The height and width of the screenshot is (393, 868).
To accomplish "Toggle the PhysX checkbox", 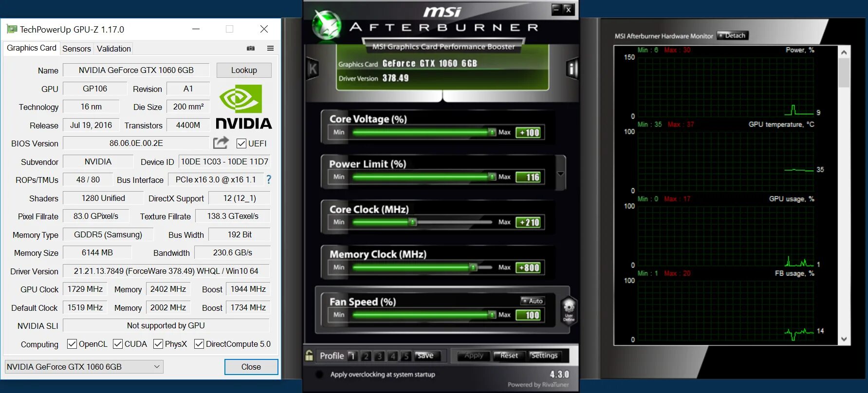I will 158,344.
